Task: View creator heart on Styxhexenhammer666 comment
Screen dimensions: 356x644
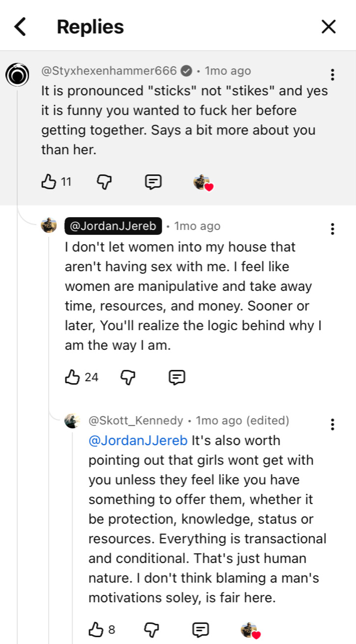Action: pyautogui.click(x=203, y=183)
